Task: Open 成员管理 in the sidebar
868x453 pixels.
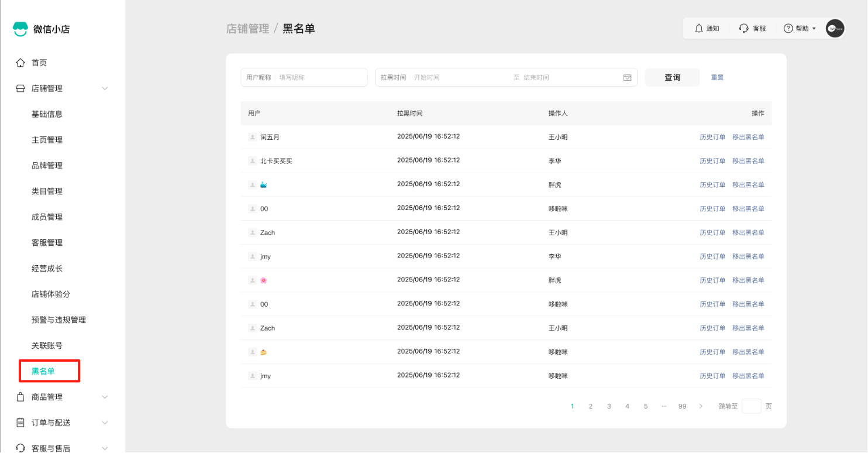Action: coord(47,217)
